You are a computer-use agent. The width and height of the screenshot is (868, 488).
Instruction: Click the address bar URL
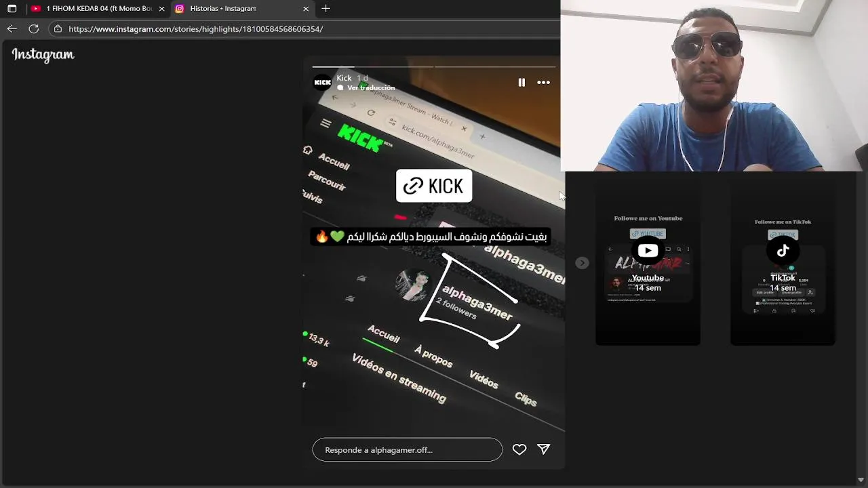[196, 29]
